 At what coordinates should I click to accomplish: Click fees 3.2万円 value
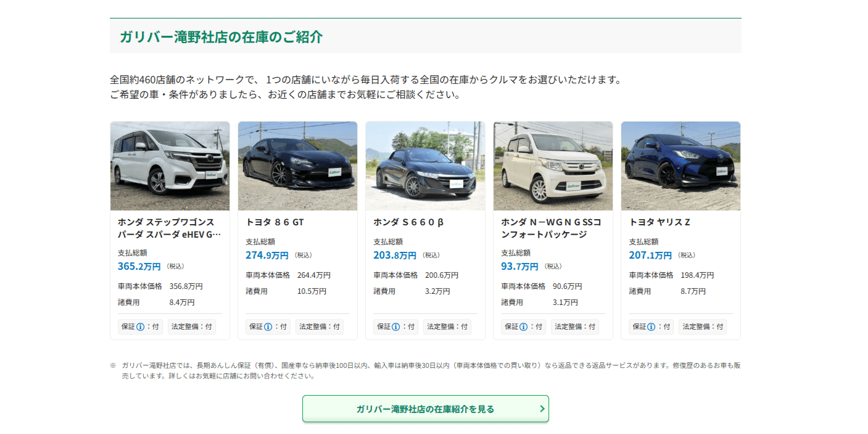tap(437, 291)
